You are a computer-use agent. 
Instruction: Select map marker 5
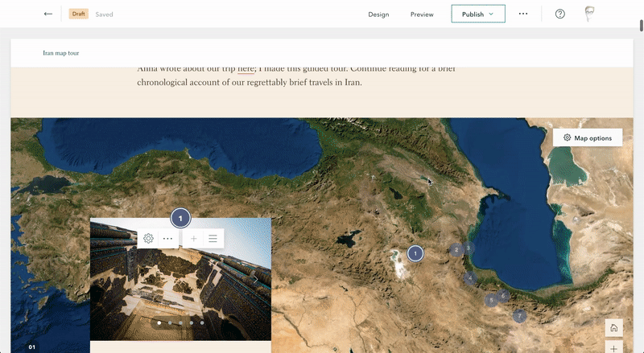pyautogui.click(x=491, y=301)
